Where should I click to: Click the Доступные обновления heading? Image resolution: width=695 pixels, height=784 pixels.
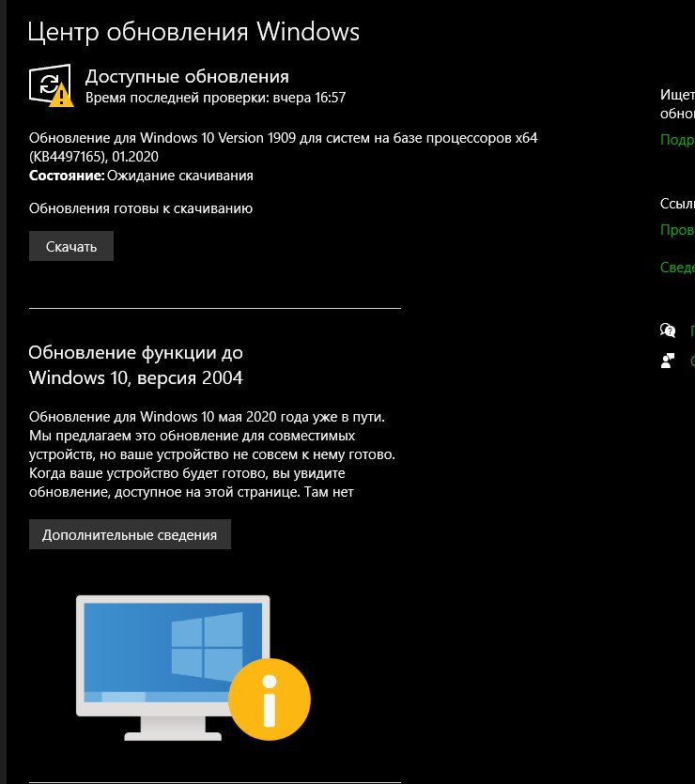pyautogui.click(x=187, y=76)
